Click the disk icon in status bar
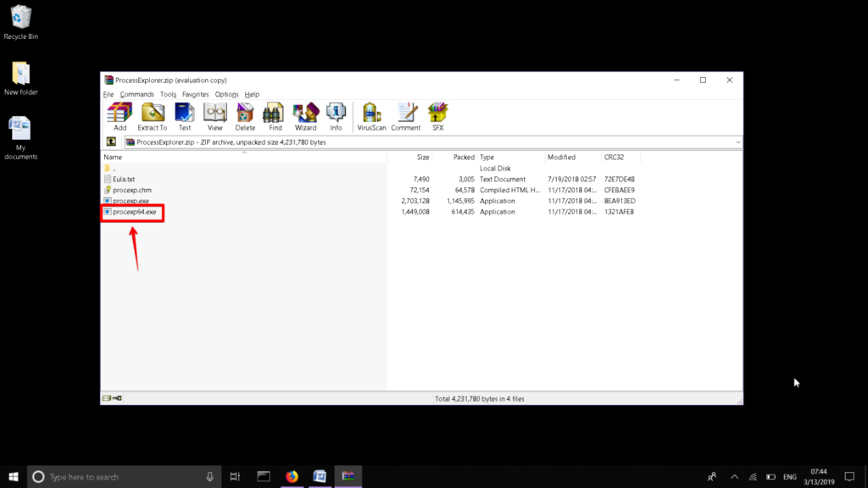868x488 pixels. (x=106, y=398)
